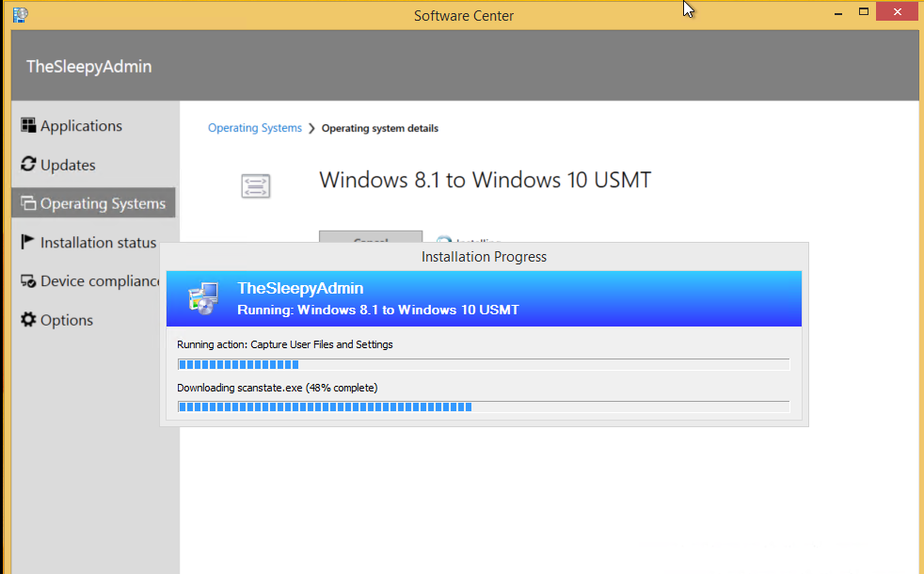Select the Updates refresh icon in sidebar
Viewport: 924px width, 574px height.
pyautogui.click(x=28, y=165)
